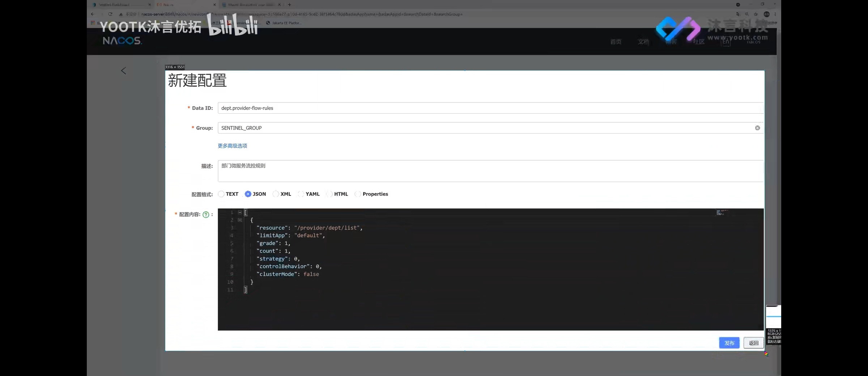The height and width of the screenshot is (376, 868).
Task: Select the HTML format radio
Action: point(329,194)
